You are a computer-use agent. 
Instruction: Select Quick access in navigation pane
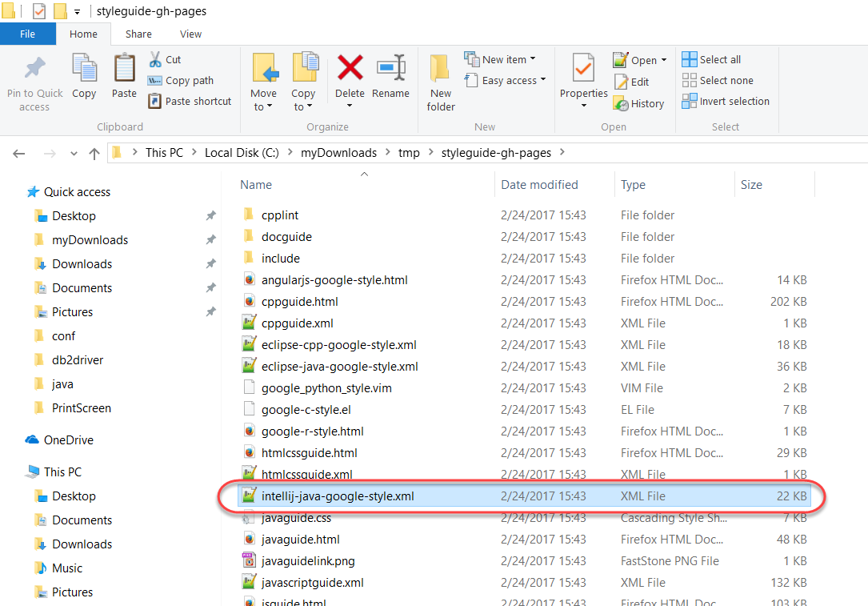77,192
